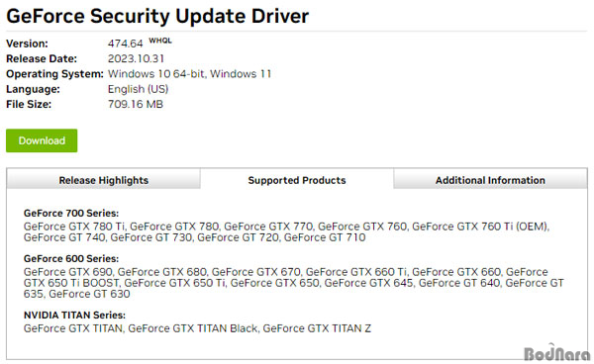The width and height of the screenshot is (594, 364).
Task: Click the GeForce 600 Series heading
Action: [x=71, y=258]
